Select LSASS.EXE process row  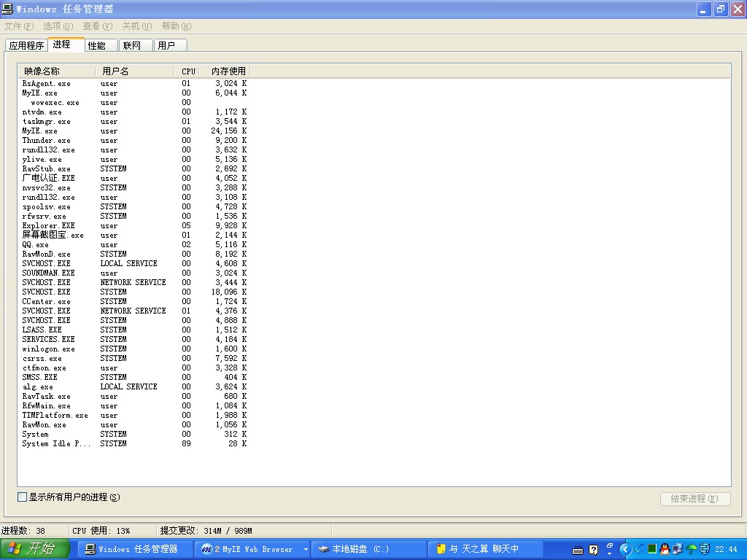(x=134, y=330)
